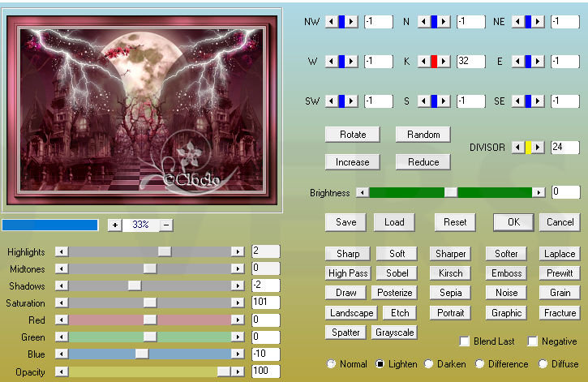Click Saturation slider right arrow
The image size is (588, 382).
click(238, 303)
